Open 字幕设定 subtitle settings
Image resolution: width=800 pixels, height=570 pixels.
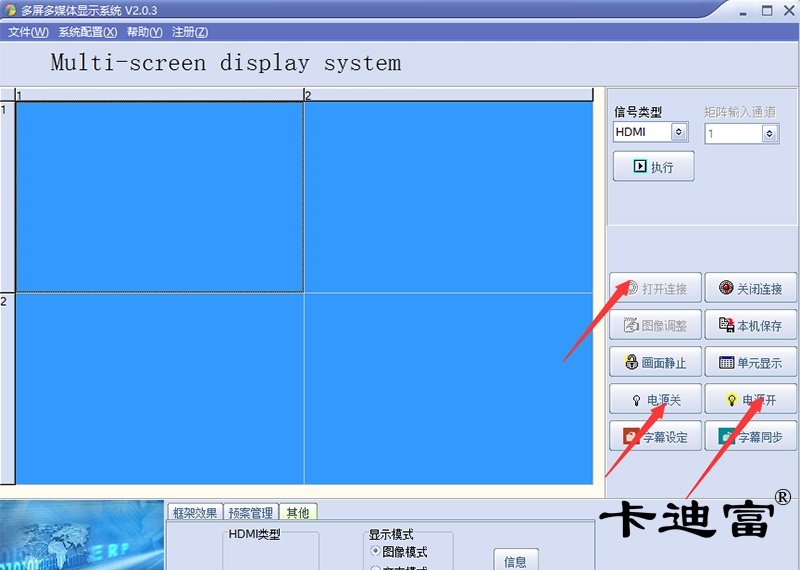point(656,436)
